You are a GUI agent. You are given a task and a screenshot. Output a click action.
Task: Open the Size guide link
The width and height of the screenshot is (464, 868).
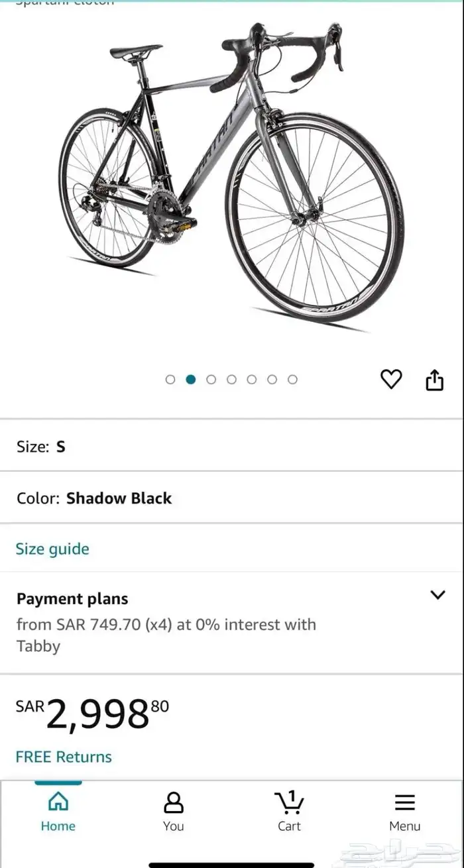[x=52, y=549]
